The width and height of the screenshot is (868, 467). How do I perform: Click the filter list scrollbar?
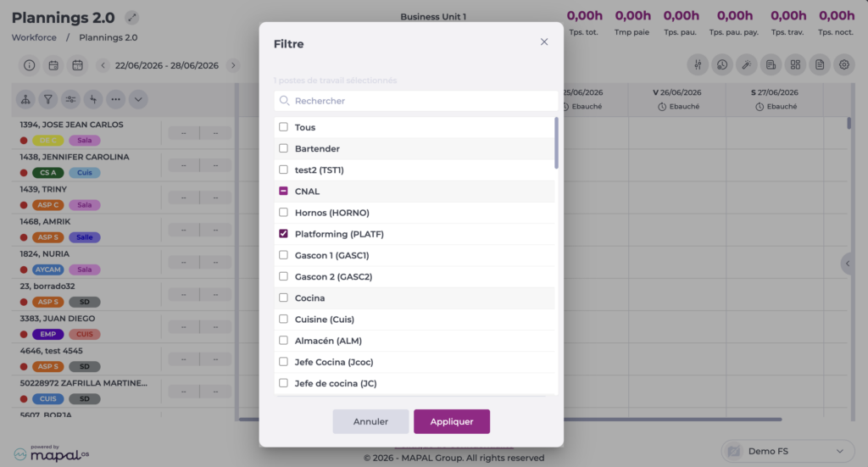(556, 143)
